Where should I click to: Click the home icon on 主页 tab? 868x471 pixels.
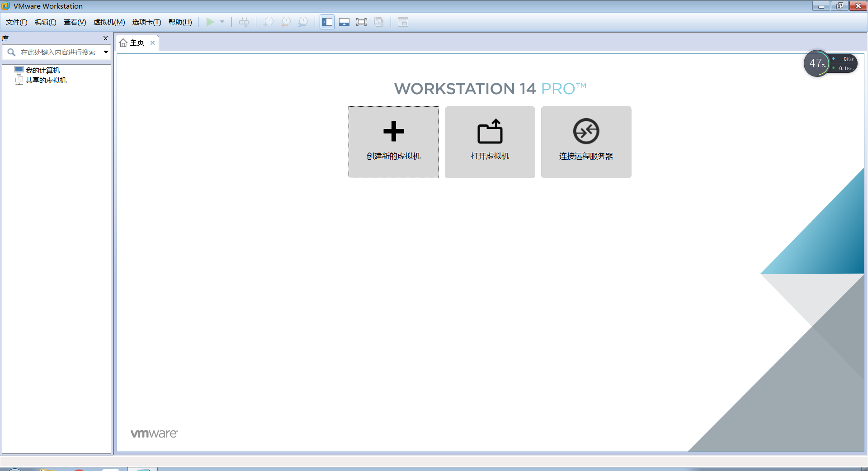[123, 43]
